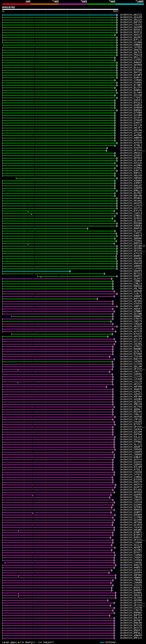Click hit label UniRef100_Q42967
146x644 pixels.
pyautogui.click(x=131, y=37)
